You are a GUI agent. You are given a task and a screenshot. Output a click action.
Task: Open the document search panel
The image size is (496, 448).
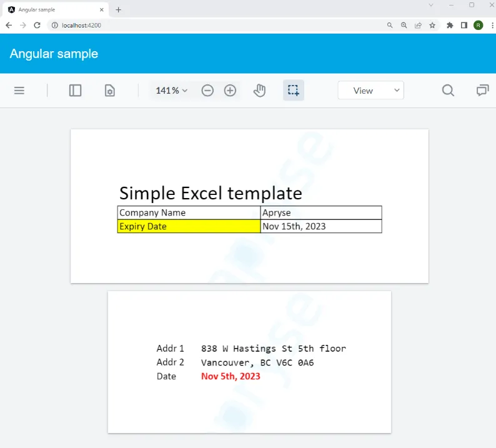coord(448,91)
